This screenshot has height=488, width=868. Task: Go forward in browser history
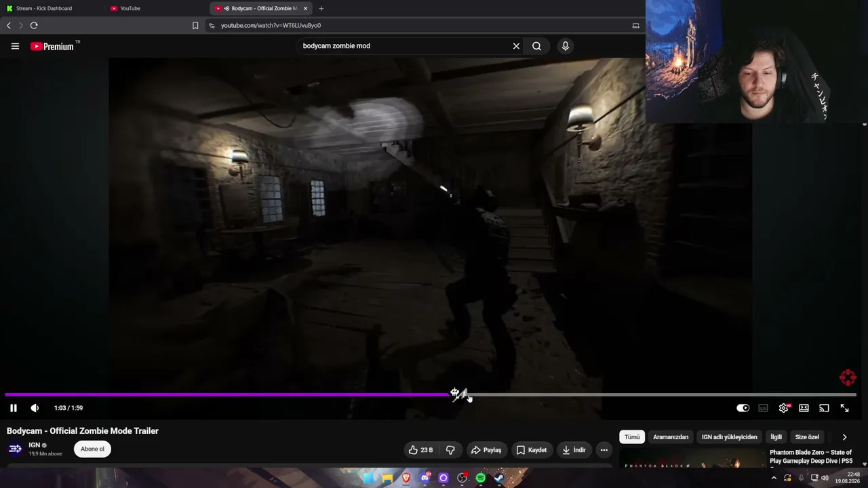pos(21,25)
